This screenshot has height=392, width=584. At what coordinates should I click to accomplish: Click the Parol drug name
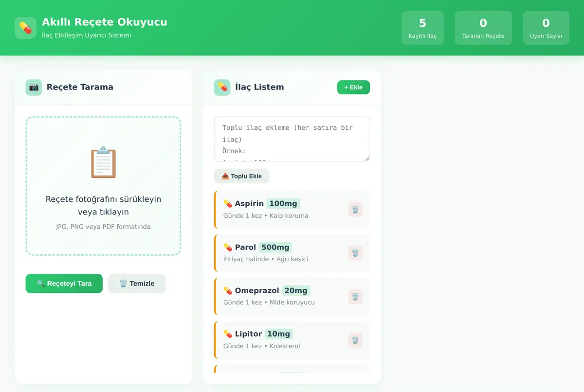246,247
